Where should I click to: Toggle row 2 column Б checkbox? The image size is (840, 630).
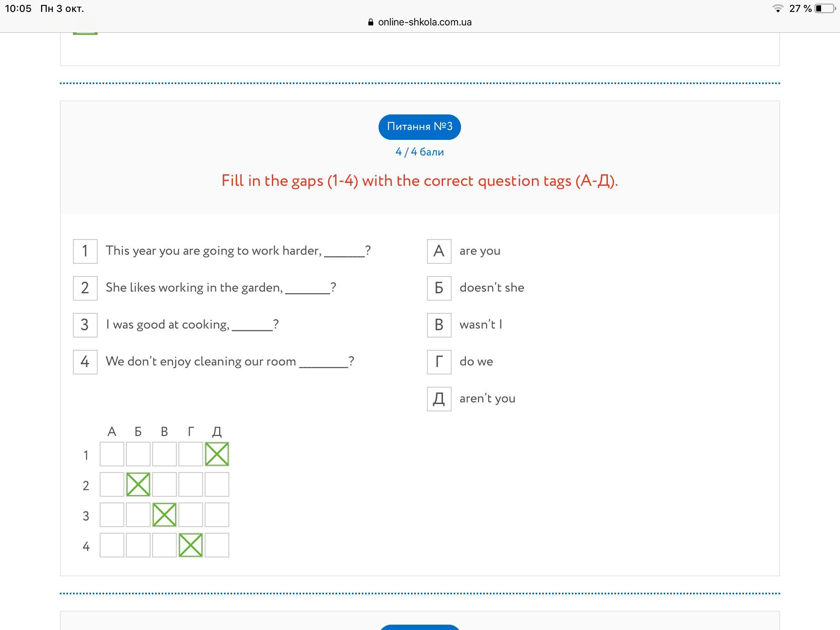coord(138,484)
